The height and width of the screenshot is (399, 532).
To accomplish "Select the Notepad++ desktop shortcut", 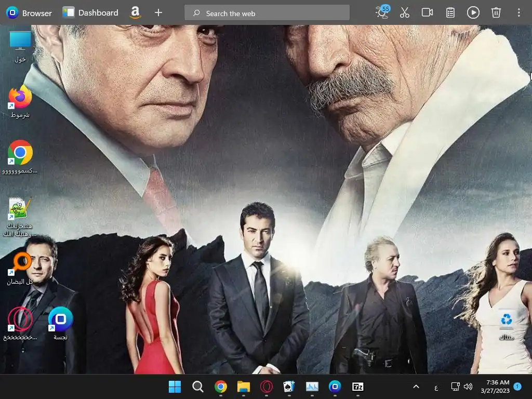I will (x=20, y=217).
